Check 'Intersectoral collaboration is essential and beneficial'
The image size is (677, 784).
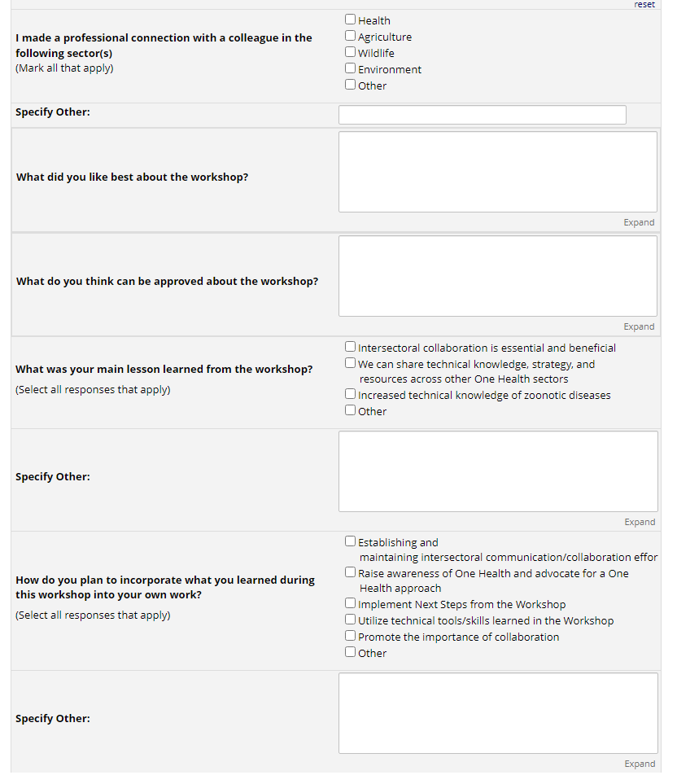point(350,347)
